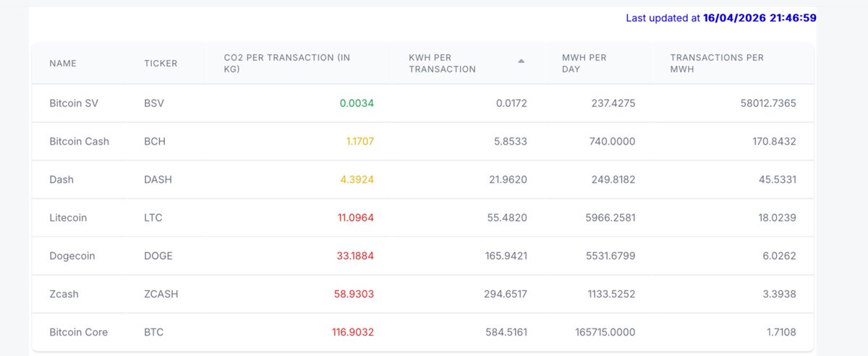Click the KWH value 294.6517
868x356 pixels.
[x=505, y=294]
